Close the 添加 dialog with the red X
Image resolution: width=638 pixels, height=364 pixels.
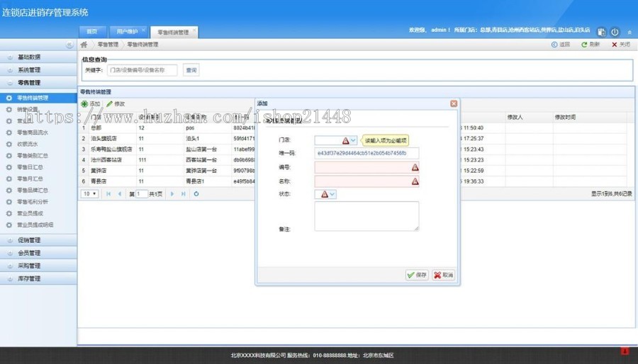point(454,103)
